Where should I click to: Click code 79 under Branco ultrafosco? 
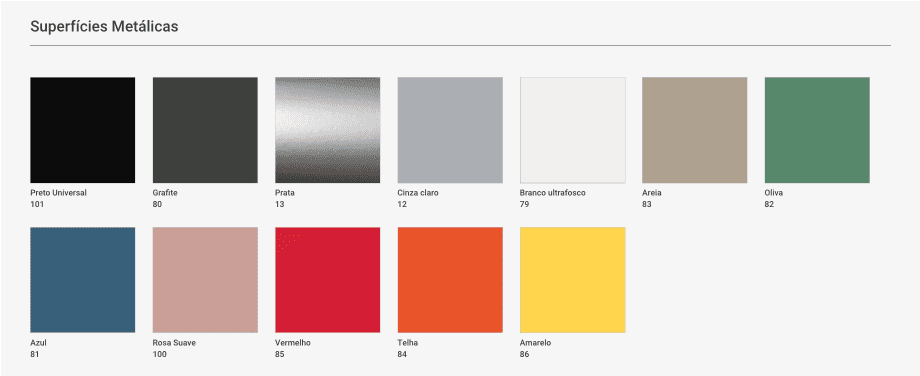[525, 205]
